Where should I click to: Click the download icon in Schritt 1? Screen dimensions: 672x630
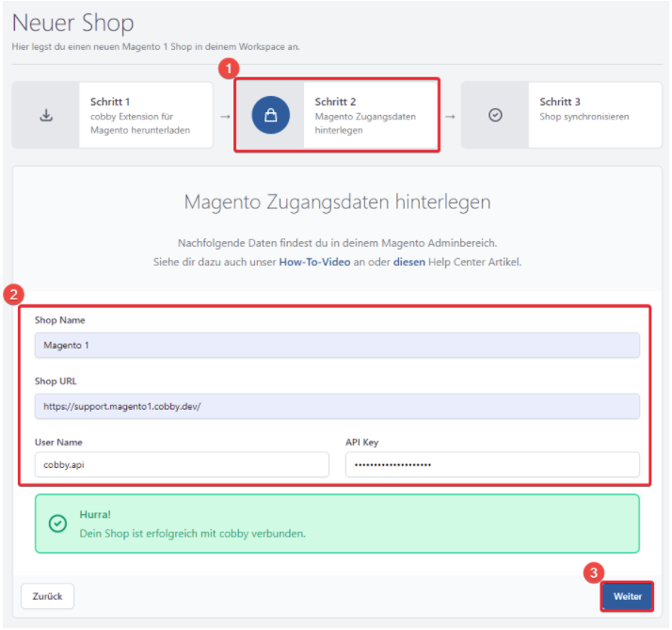46,115
